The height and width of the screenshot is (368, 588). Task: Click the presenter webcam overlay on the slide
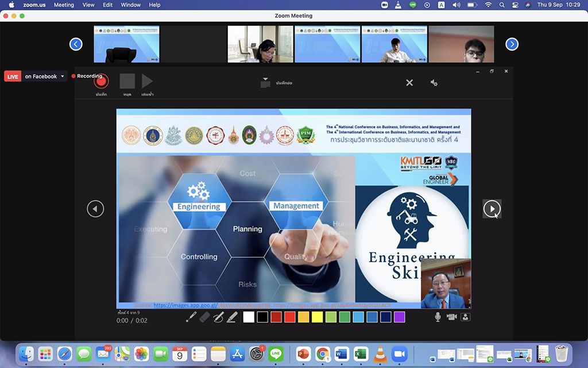446,283
